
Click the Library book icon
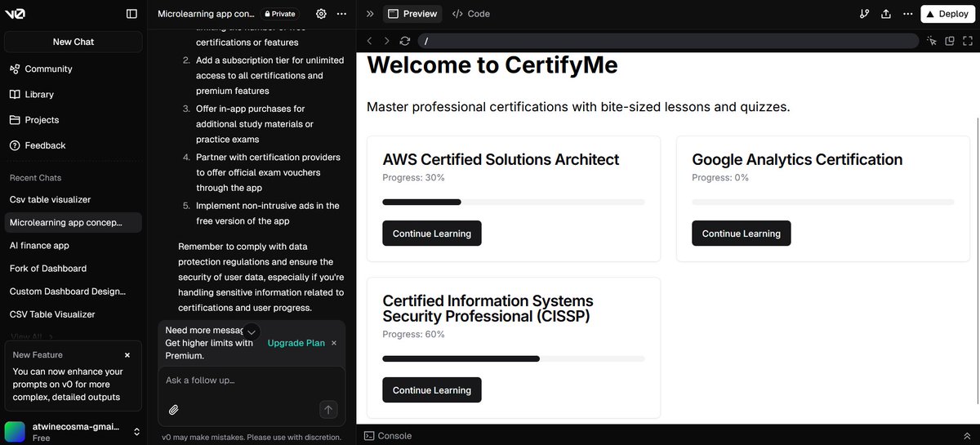(x=16, y=95)
